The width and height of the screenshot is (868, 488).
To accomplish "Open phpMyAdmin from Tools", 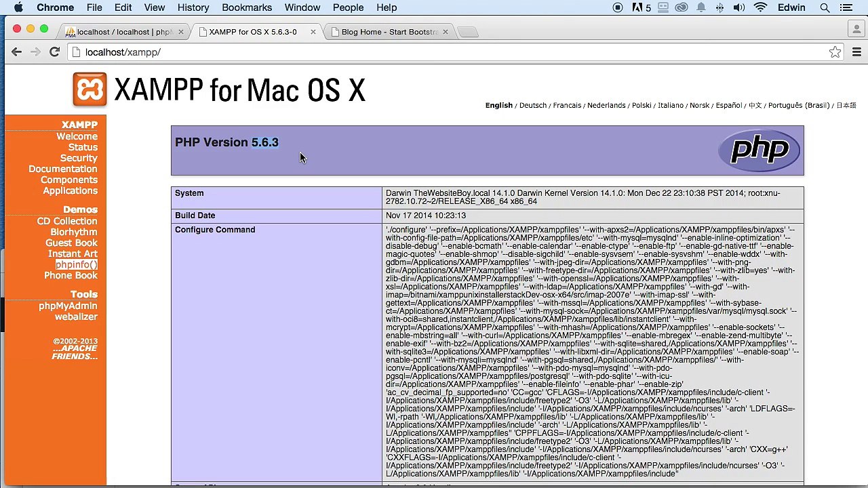I will tap(68, 306).
